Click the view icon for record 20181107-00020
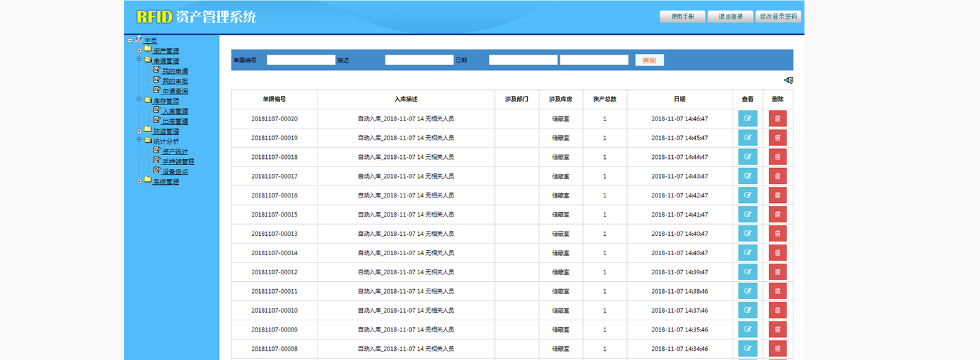 (747, 119)
